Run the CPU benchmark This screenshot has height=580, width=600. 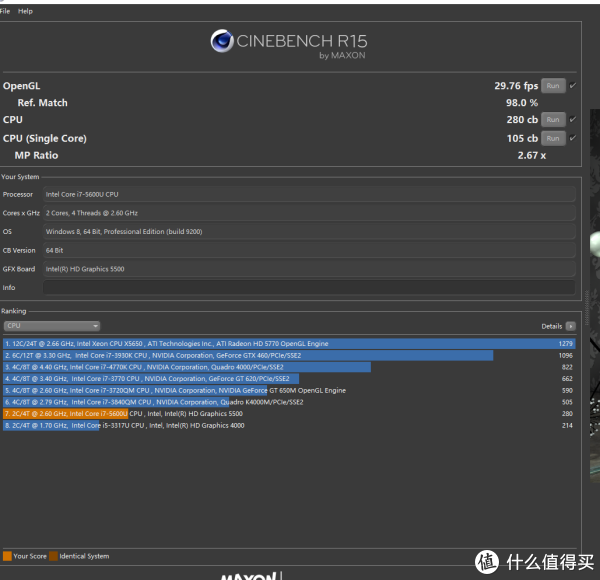553,120
